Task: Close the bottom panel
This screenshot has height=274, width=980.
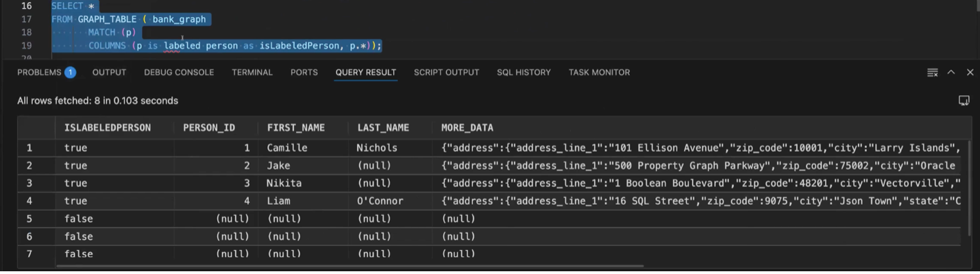Action: point(970,73)
